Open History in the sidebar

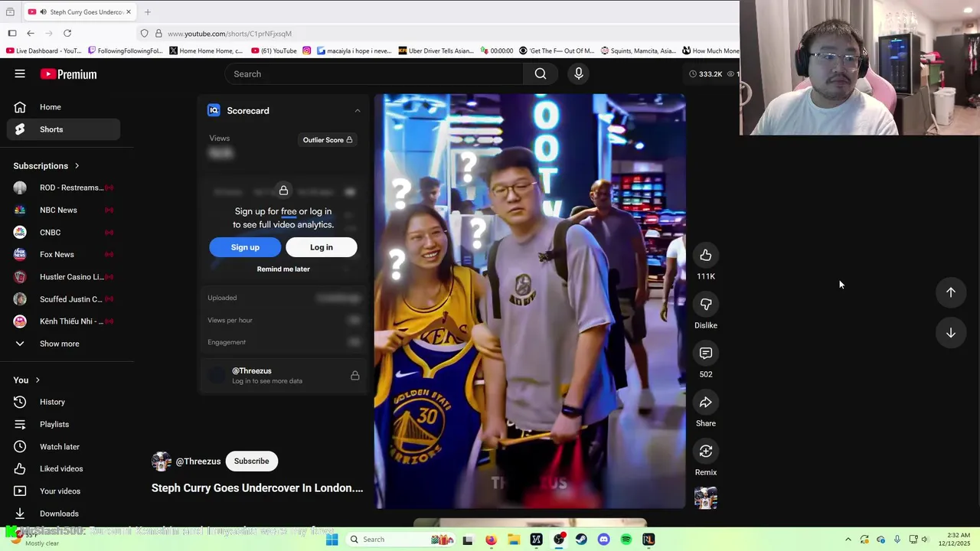[64, 402]
